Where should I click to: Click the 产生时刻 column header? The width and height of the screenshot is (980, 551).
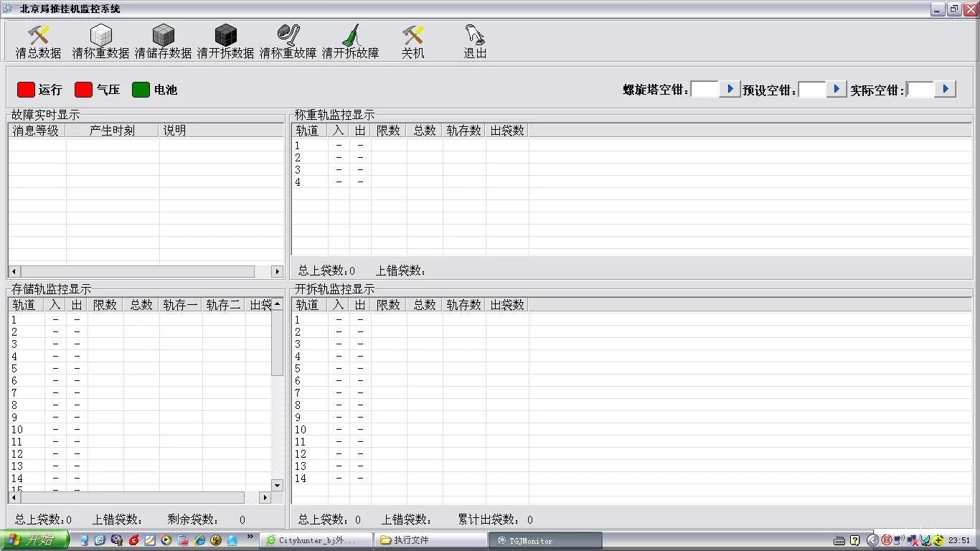[112, 131]
